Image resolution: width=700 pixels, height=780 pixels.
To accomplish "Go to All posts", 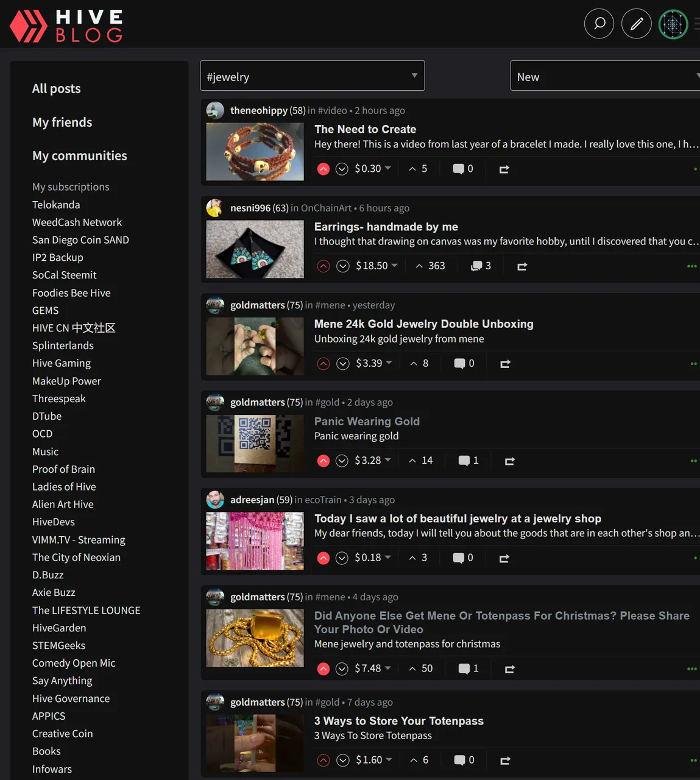I will coord(56,88).
